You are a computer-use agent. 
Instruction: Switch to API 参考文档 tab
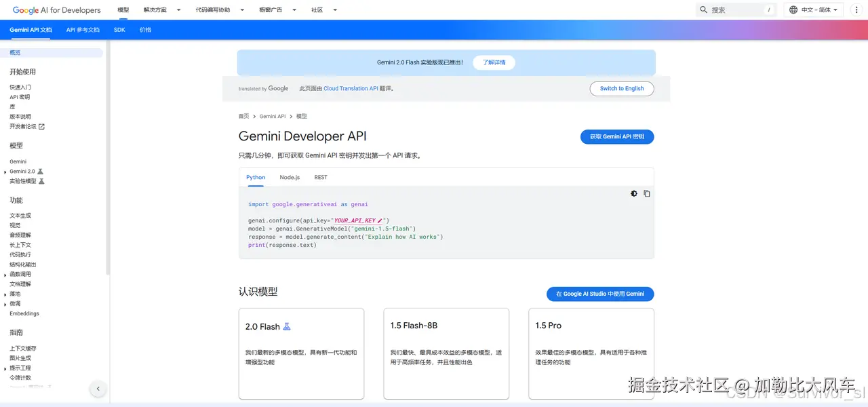click(83, 30)
